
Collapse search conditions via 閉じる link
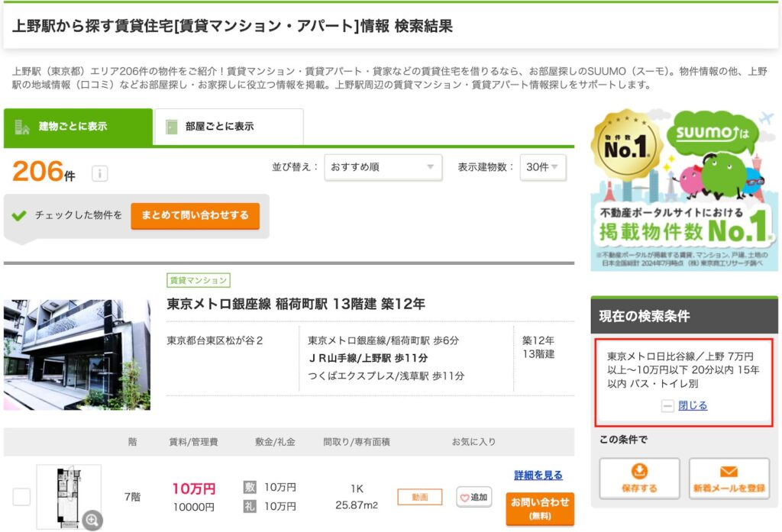pos(693,406)
